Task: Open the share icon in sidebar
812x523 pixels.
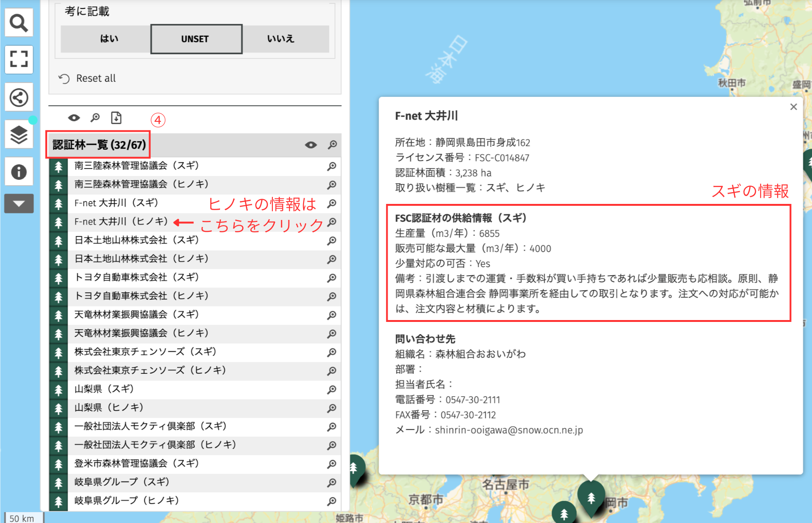Action: (x=19, y=98)
